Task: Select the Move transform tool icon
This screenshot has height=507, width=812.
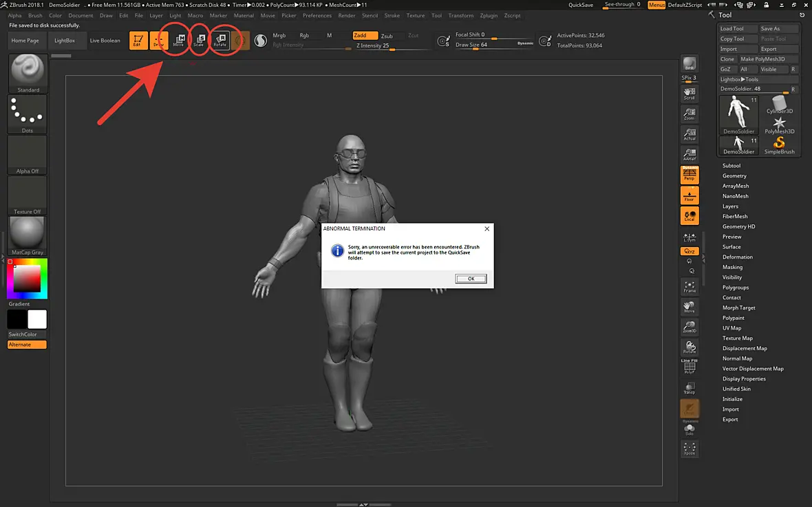Action: (179, 41)
